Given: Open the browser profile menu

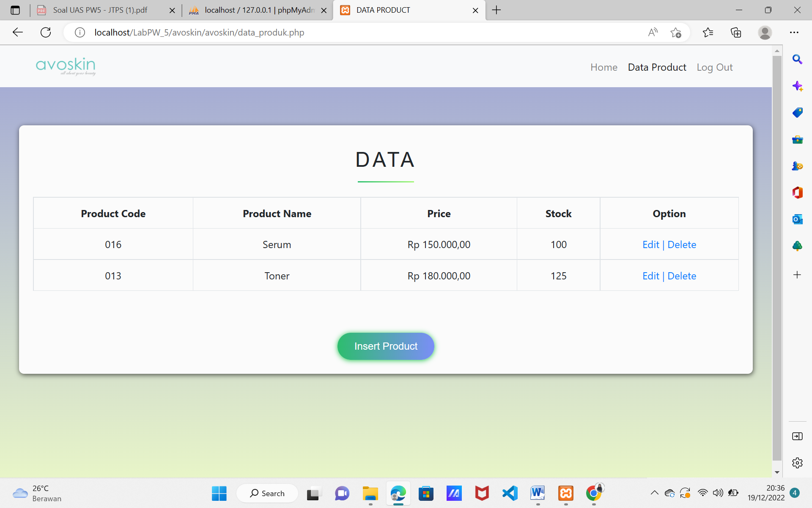Looking at the screenshot, I should tap(765, 32).
